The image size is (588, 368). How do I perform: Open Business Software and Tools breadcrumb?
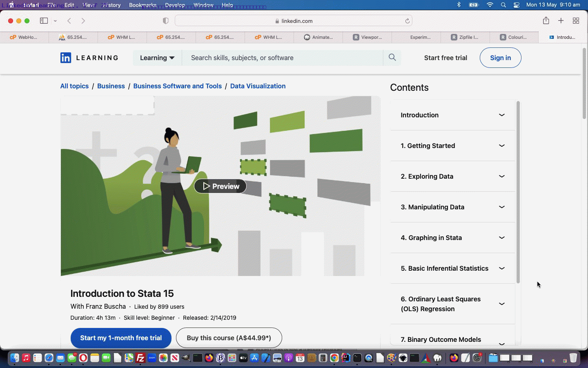tap(177, 86)
